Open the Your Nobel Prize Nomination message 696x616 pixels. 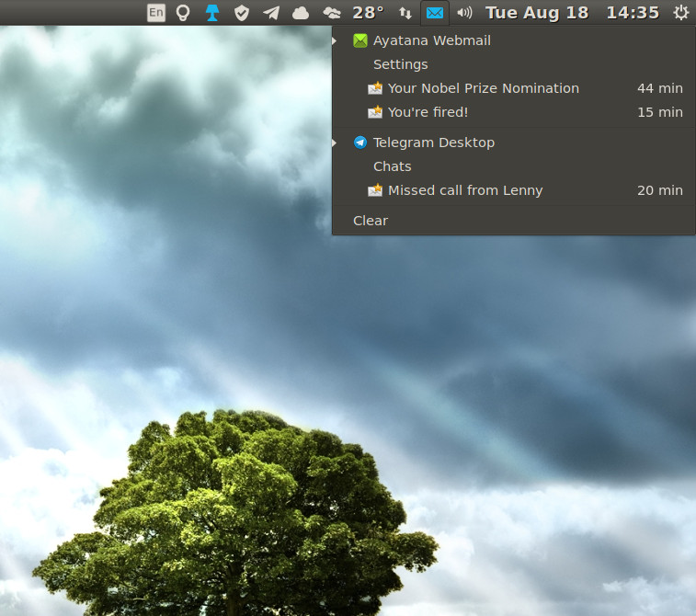[x=514, y=88]
